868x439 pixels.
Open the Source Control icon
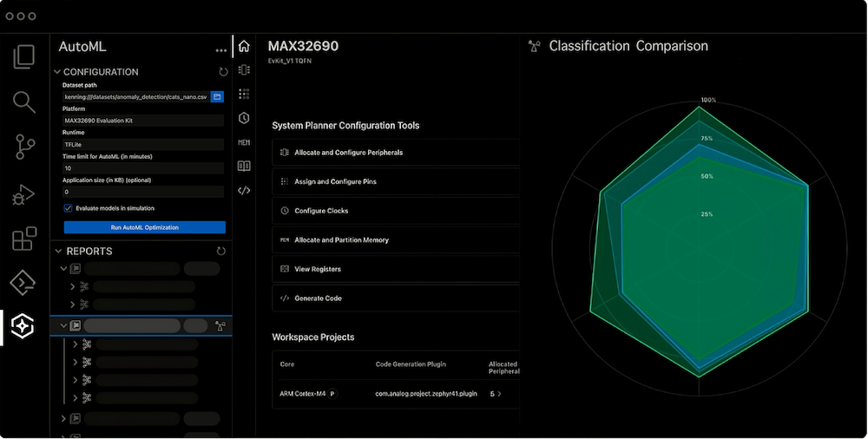(24, 147)
